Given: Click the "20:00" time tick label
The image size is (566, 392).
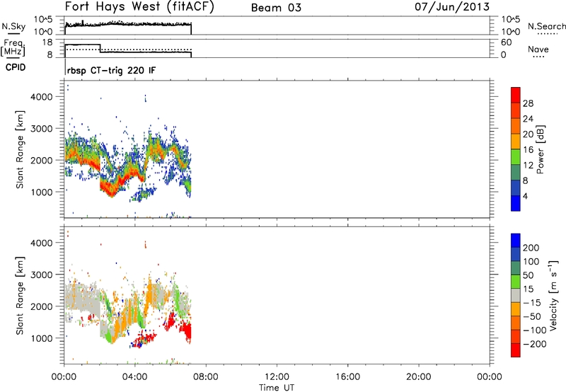Looking at the screenshot, I should pyautogui.click(x=418, y=377).
